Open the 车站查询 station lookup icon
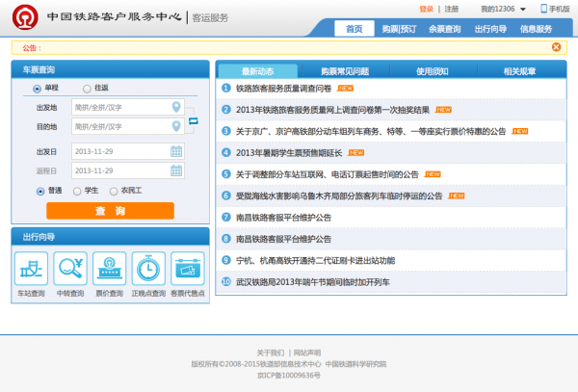The height and width of the screenshot is (392, 578). point(31,268)
